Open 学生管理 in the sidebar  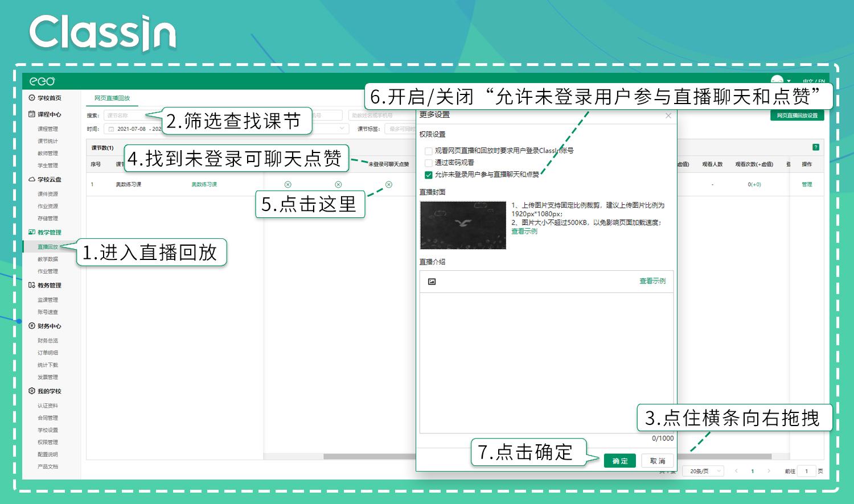tap(48, 166)
